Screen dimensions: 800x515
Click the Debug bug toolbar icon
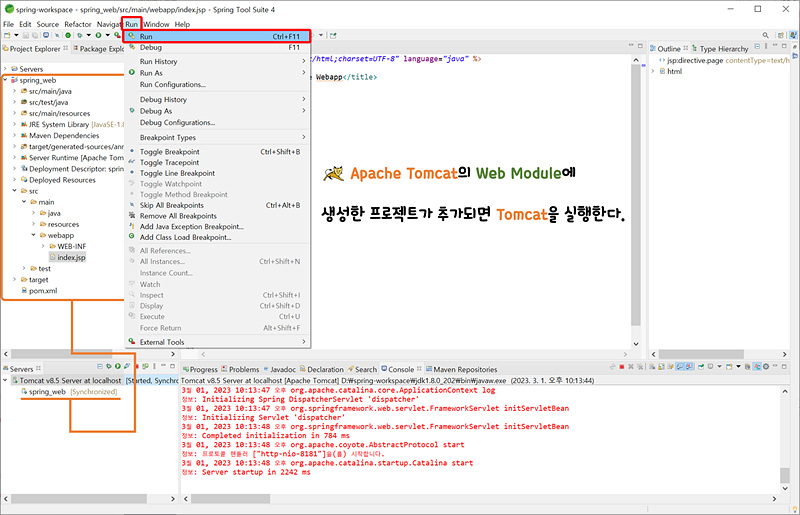(x=80, y=35)
